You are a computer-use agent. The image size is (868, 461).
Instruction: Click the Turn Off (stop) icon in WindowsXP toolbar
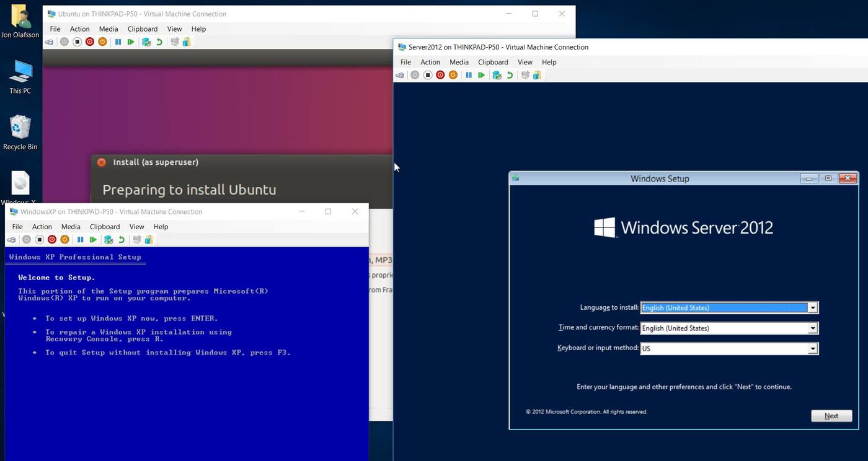(40, 240)
